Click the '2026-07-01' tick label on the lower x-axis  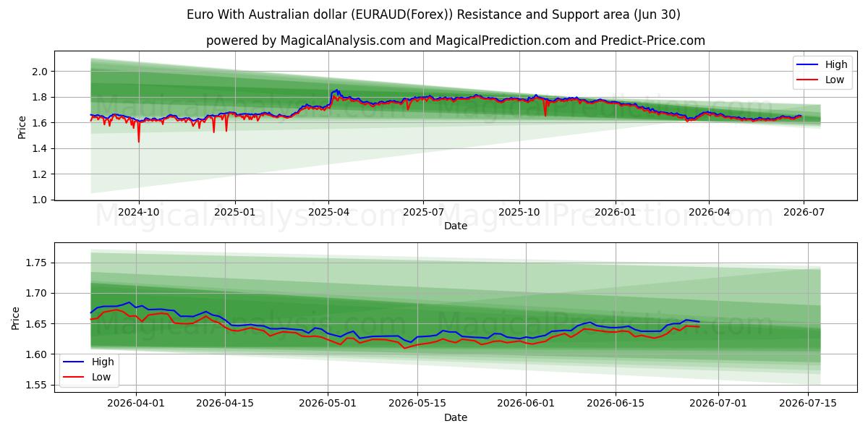tap(718, 404)
